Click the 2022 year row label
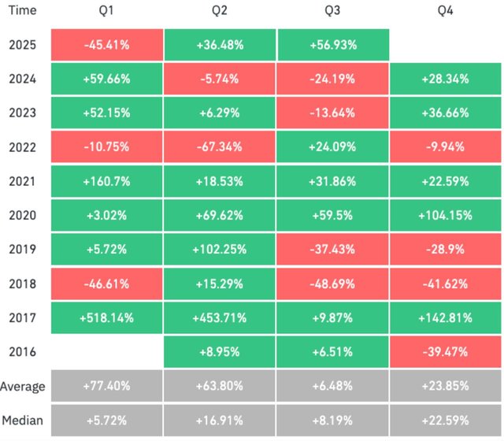504x441 pixels. [21, 146]
